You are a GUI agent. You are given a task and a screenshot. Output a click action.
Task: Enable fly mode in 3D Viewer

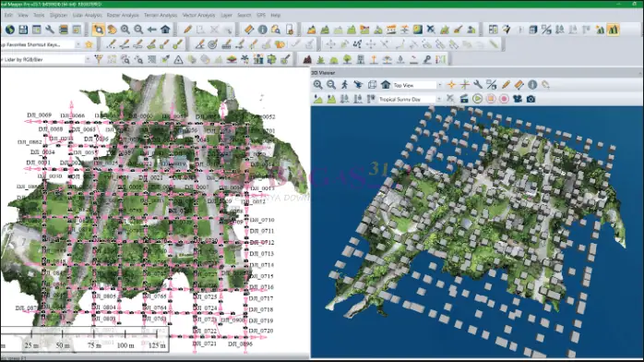(358, 85)
